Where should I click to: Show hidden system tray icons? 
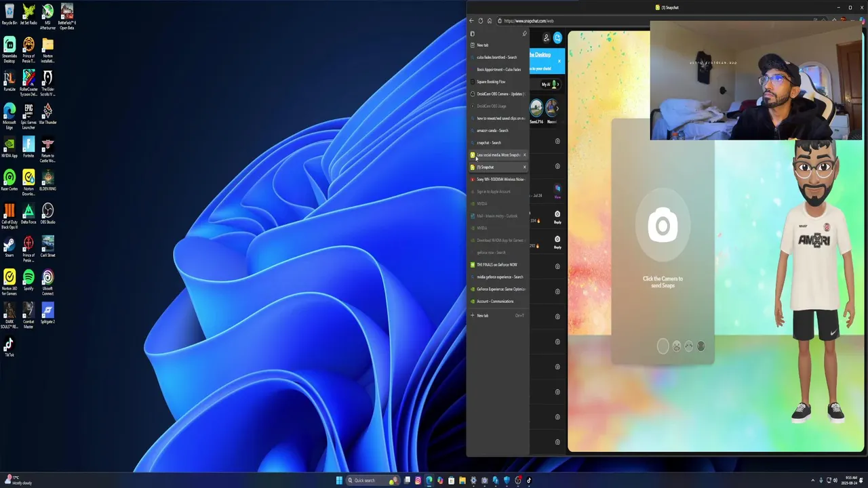812,481
